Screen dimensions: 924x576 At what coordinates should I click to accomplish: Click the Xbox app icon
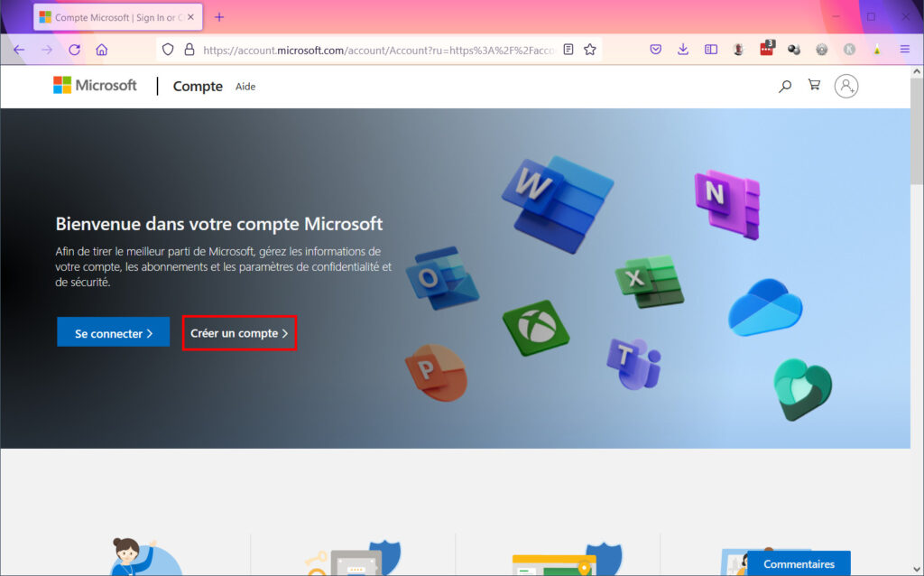[x=536, y=328]
